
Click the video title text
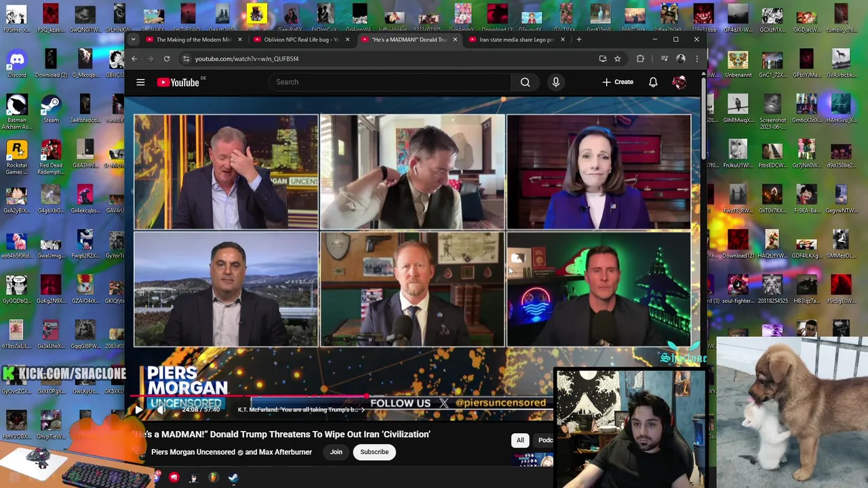(281, 434)
